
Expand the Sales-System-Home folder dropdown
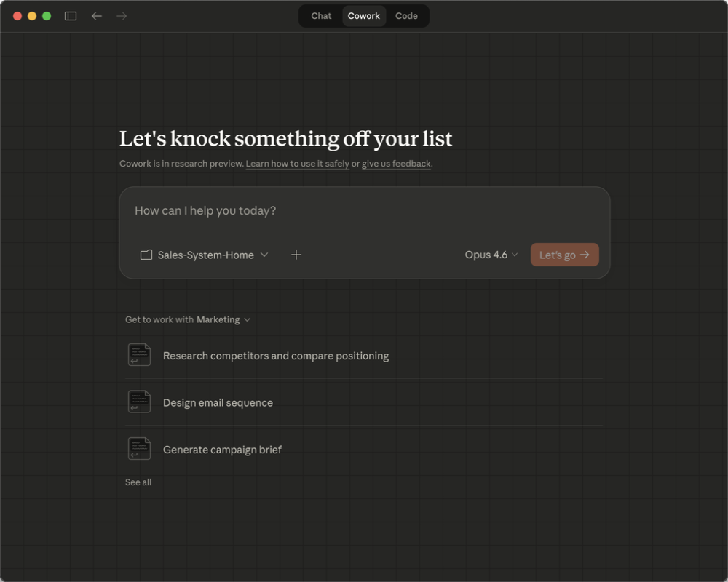click(264, 255)
